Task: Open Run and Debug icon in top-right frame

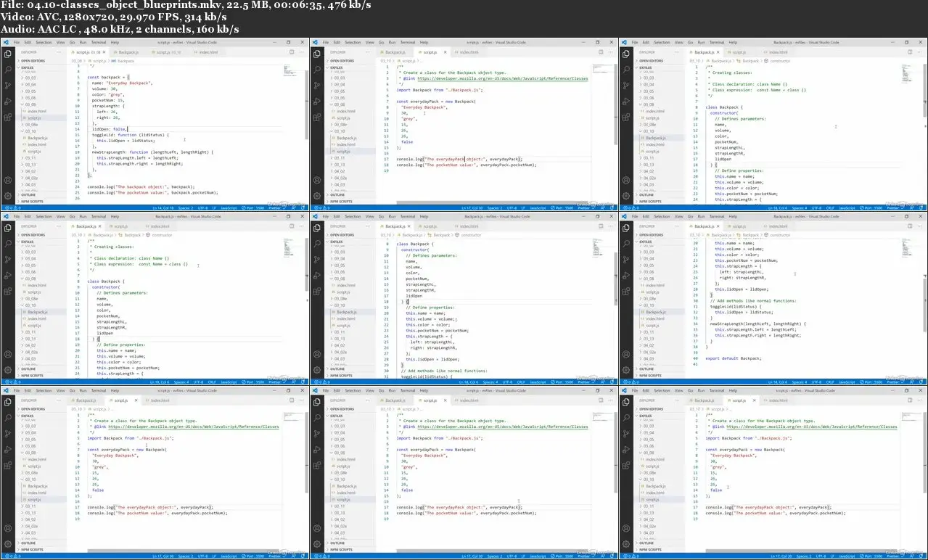Action: pos(626,102)
